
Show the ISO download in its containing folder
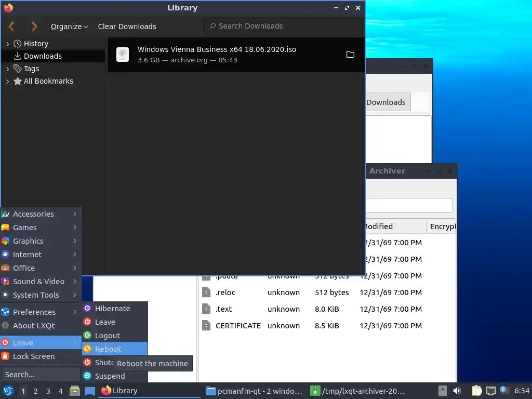coord(350,54)
